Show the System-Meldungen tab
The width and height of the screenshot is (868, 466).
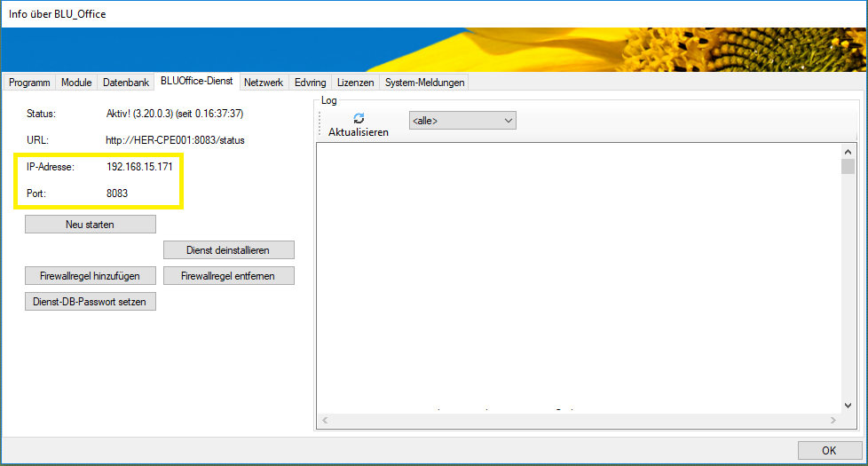click(424, 83)
